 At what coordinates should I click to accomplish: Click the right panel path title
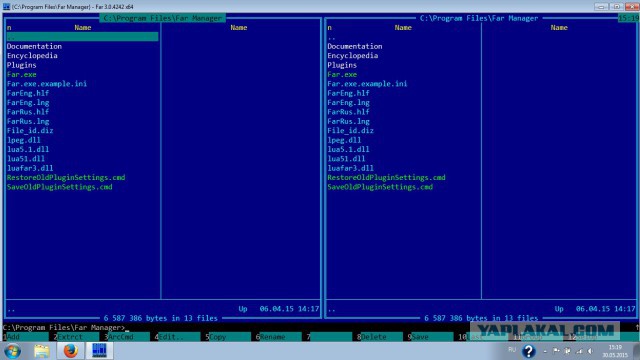479,18
